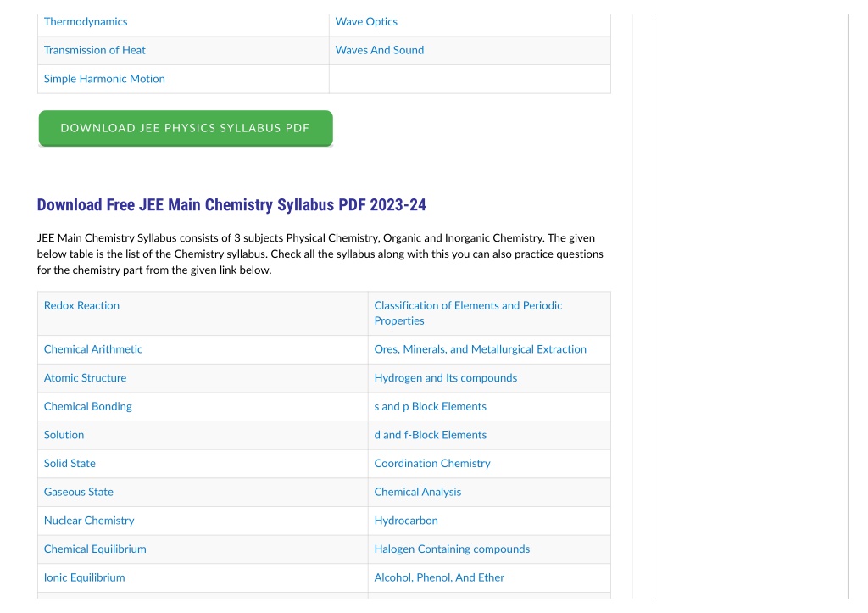The width and height of the screenshot is (868, 613).
Task: Open d and f-Block Elements link
Action: click(430, 435)
